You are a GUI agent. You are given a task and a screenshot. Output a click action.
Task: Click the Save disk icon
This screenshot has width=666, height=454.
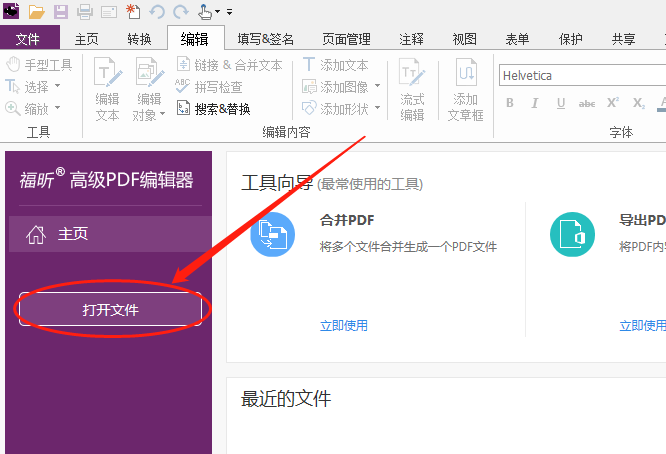[61, 11]
